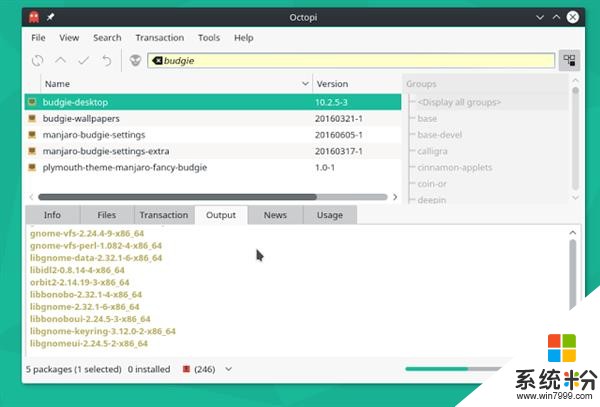Screen dimensions: 600x407
Task: Click the sync database toolbar icon
Action: pos(38,60)
